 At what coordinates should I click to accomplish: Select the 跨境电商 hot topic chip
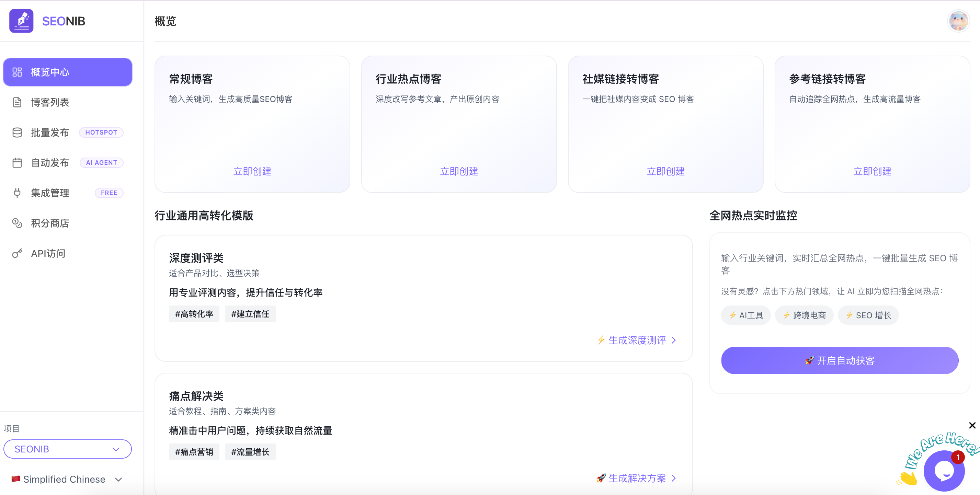pyautogui.click(x=804, y=315)
